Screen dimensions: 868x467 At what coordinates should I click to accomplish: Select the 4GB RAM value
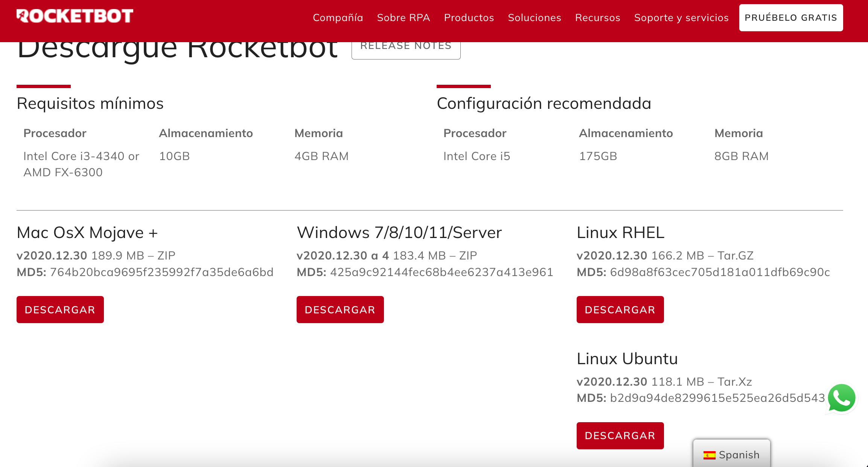click(x=321, y=156)
